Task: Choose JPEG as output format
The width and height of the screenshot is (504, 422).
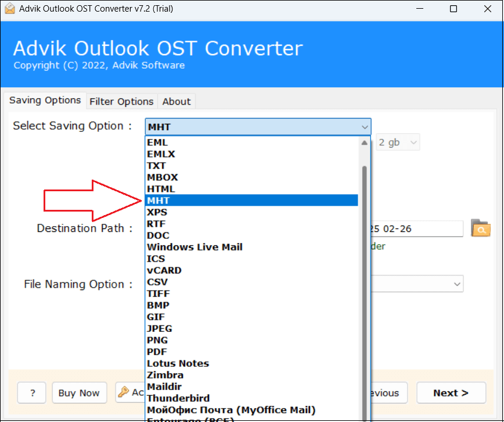Action: point(251,328)
